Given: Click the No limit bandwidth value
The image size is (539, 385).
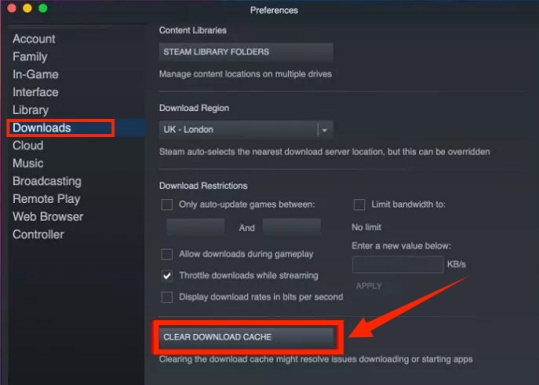Looking at the screenshot, I should 366,227.
